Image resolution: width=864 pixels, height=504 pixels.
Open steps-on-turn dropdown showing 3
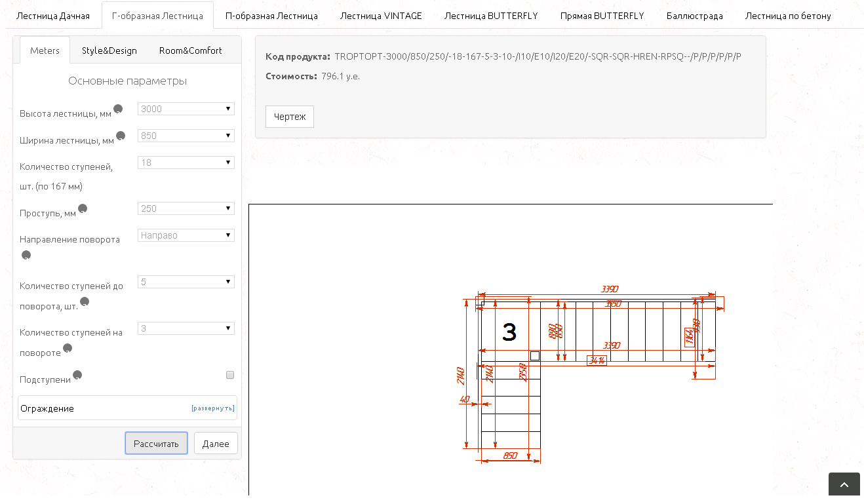pos(186,328)
